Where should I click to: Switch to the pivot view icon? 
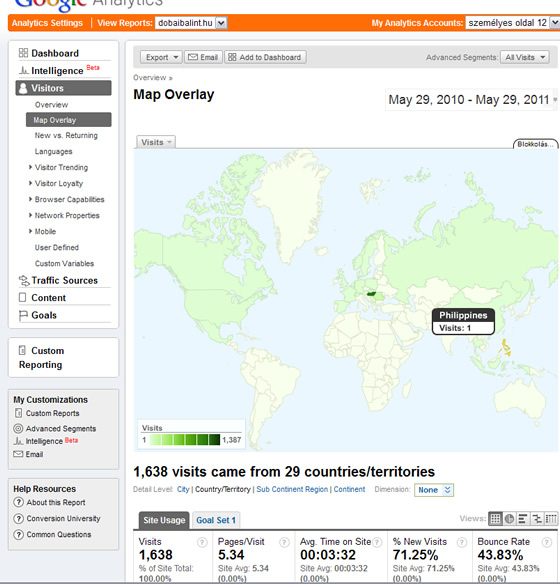(x=551, y=518)
